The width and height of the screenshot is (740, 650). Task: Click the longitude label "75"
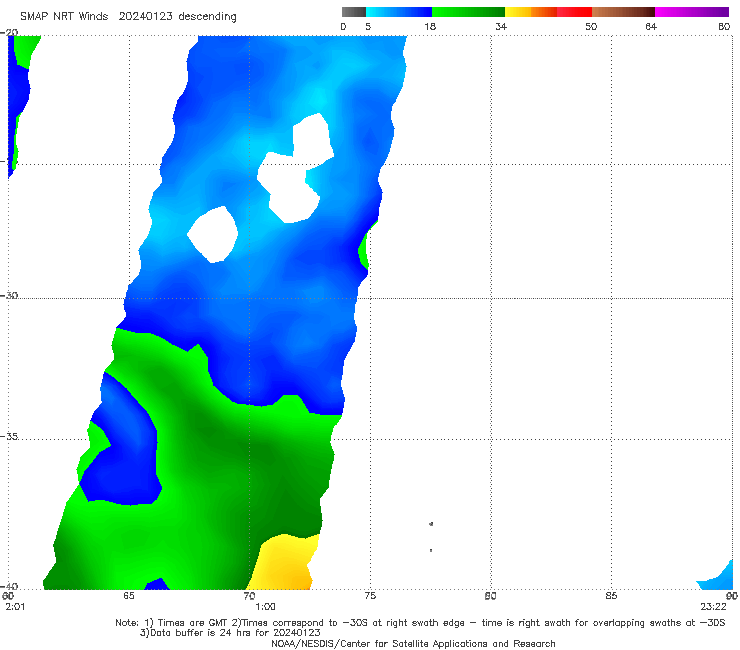(370, 596)
